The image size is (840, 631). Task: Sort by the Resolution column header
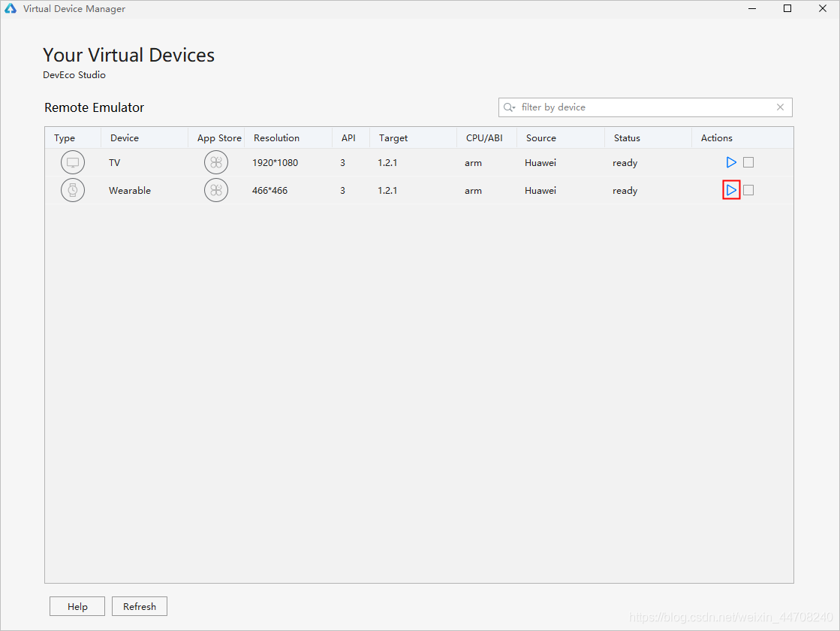point(276,138)
